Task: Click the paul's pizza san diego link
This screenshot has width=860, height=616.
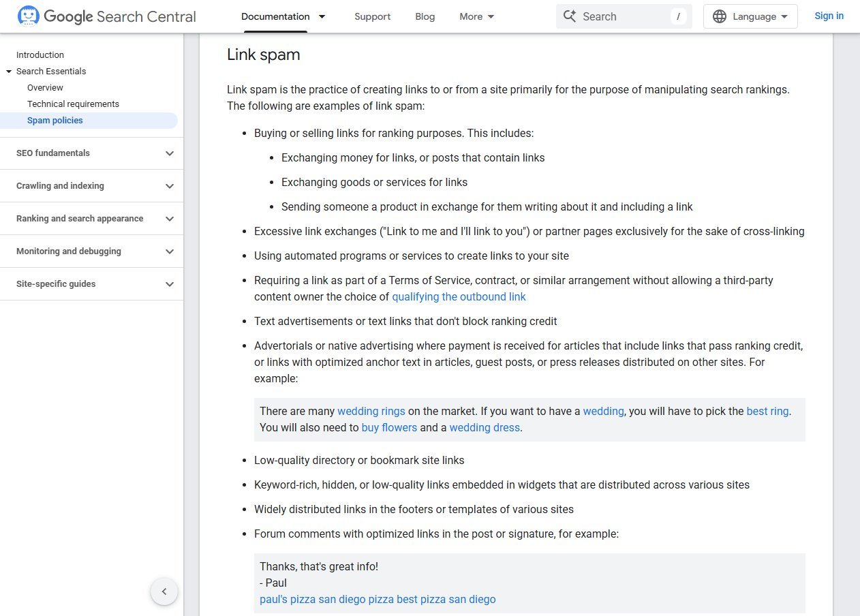Action: pyautogui.click(x=378, y=600)
